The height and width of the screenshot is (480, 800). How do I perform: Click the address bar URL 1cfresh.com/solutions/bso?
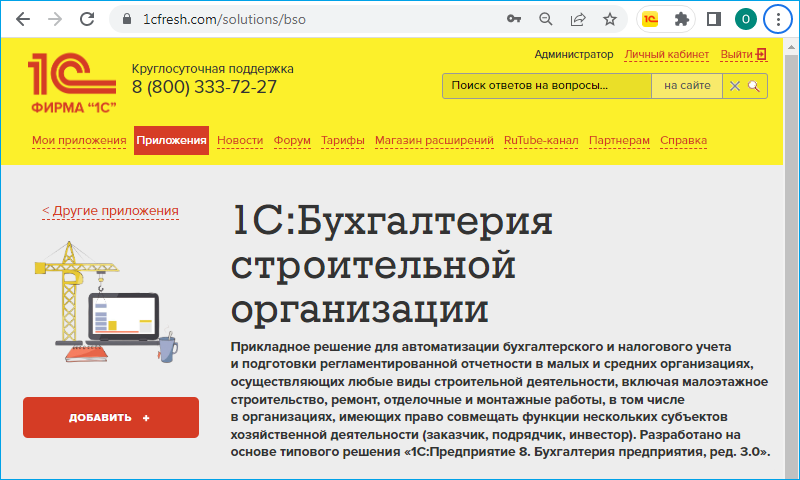tap(224, 19)
